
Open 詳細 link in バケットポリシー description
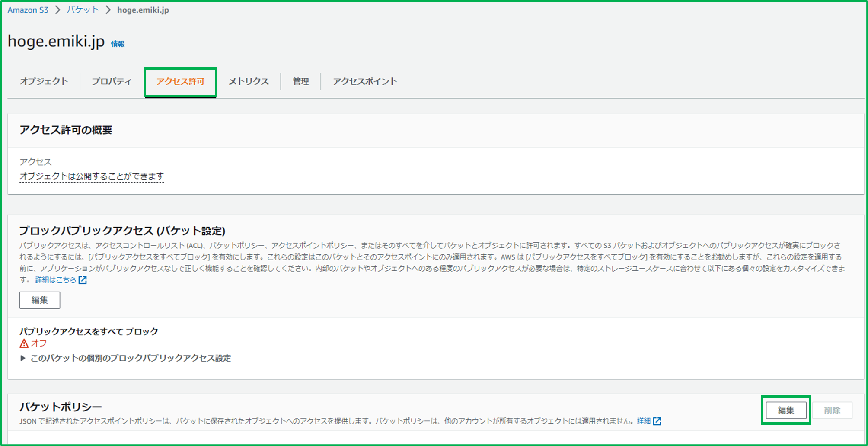[644, 421]
